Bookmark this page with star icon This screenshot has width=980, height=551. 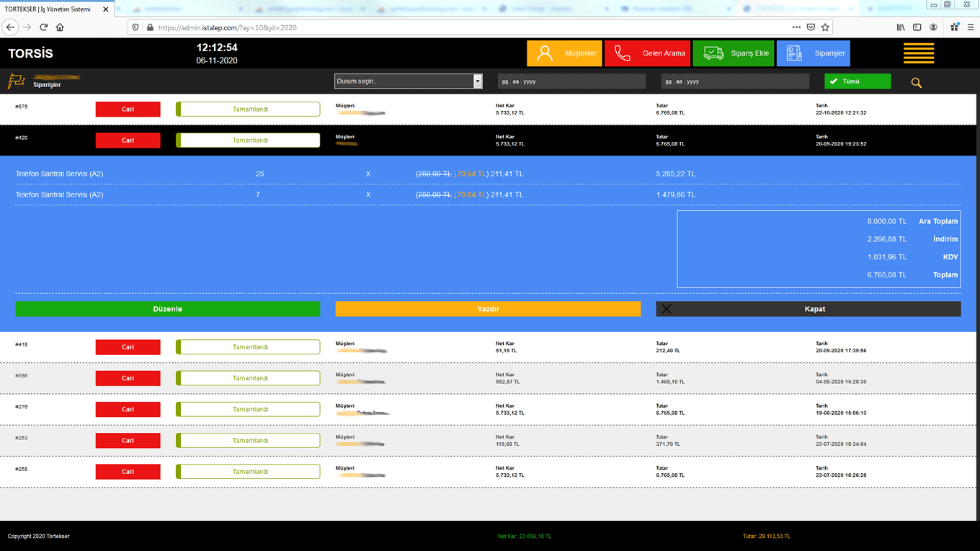click(826, 27)
